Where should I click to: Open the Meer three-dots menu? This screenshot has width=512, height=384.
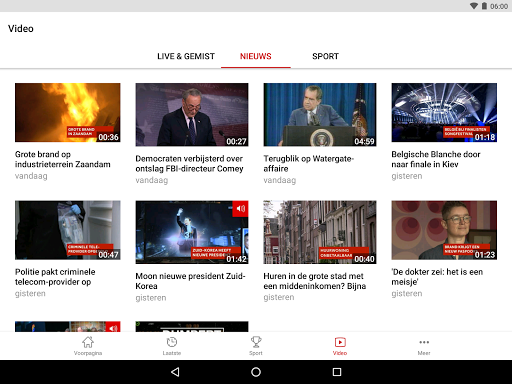424,342
